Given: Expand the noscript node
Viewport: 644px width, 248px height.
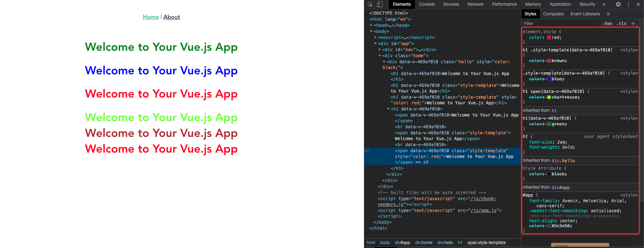Looking at the screenshot, I should (375, 37).
